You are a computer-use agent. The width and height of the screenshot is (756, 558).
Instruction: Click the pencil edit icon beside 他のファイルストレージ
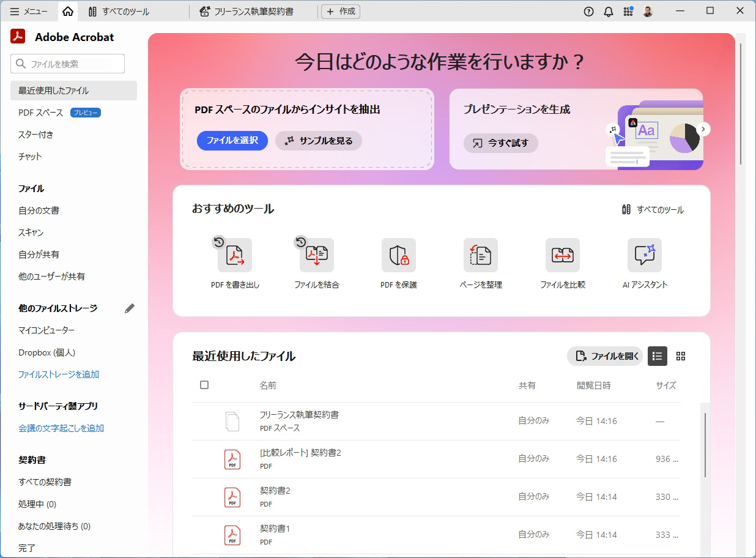pyautogui.click(x=129, y=308)
